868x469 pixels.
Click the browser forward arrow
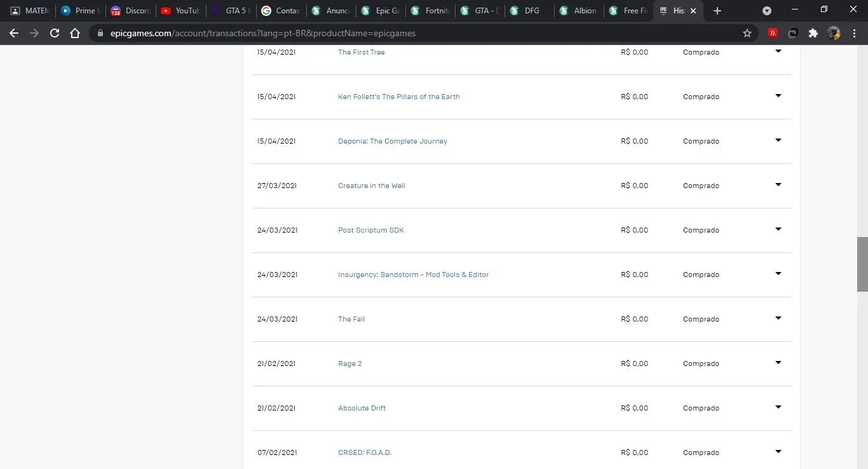(34, 33)
